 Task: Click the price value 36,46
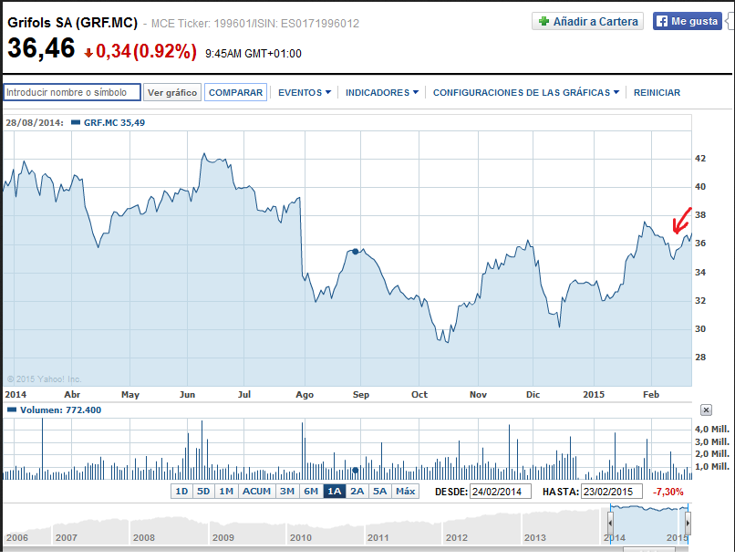[41, 48]
